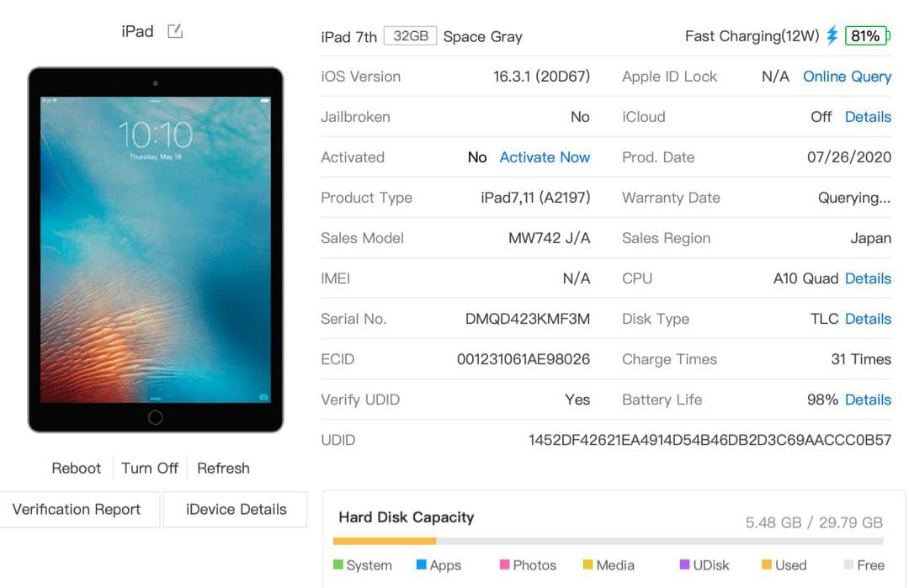
Task: Click the Warranty Date Querying... value
Action: [854, 199]
